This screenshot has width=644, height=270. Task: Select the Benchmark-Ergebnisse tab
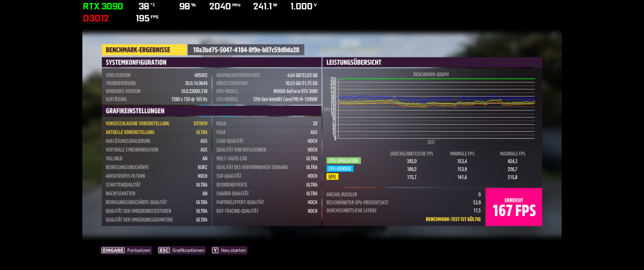(144, 50)
